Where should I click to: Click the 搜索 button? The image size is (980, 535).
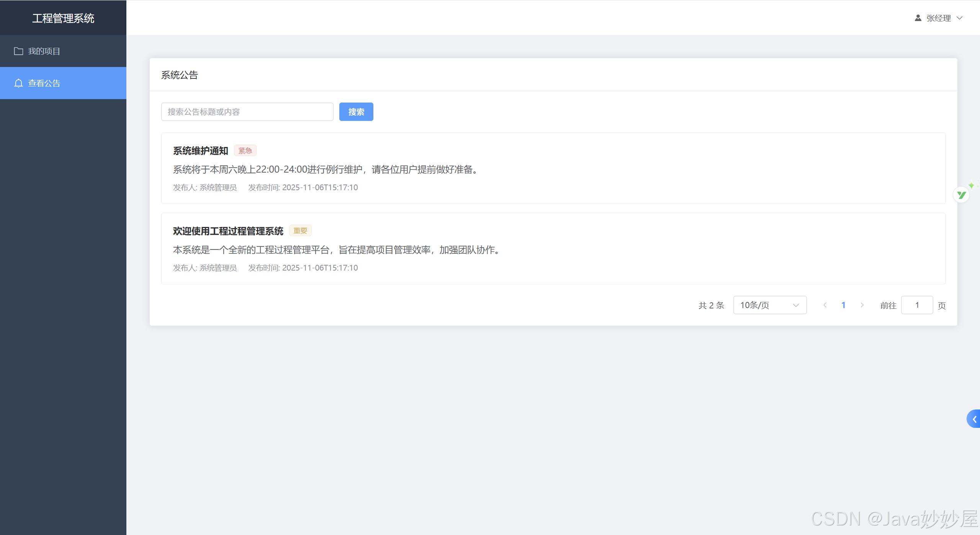tap(356, 112)
